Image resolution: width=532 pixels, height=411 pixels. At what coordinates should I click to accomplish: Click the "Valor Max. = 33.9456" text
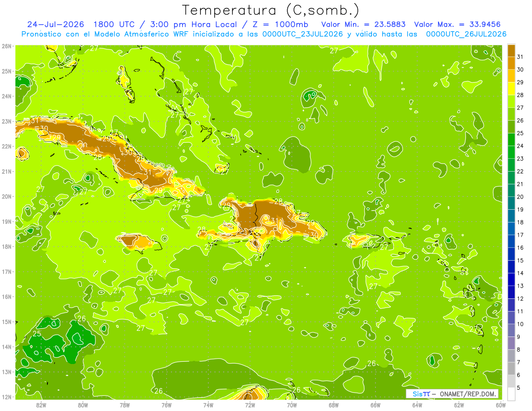[x=457, y=24]
